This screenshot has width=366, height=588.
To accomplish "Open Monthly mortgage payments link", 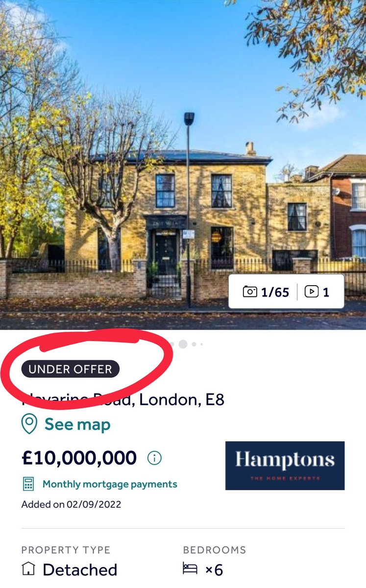I will (x=110, y=484).
